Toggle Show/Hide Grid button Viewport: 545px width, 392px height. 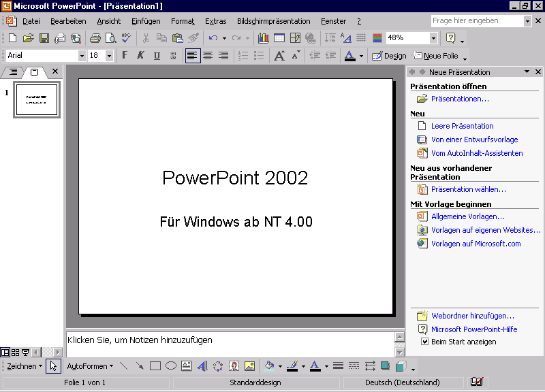click(x=361, y=38)
